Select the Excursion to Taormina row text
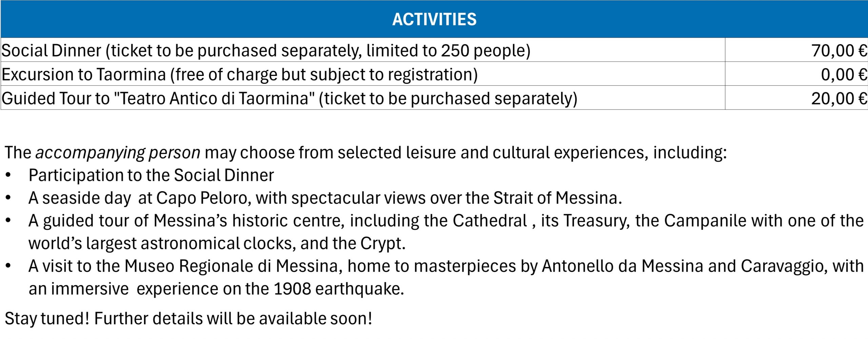 click(239, 75)
